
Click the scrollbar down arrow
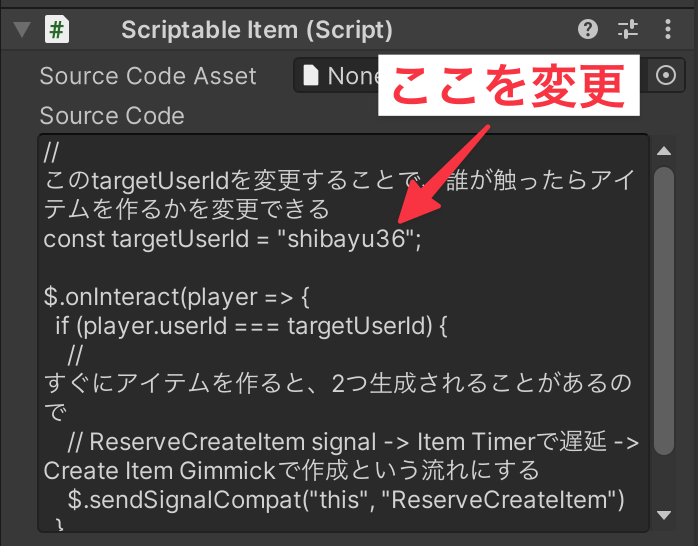664,515
